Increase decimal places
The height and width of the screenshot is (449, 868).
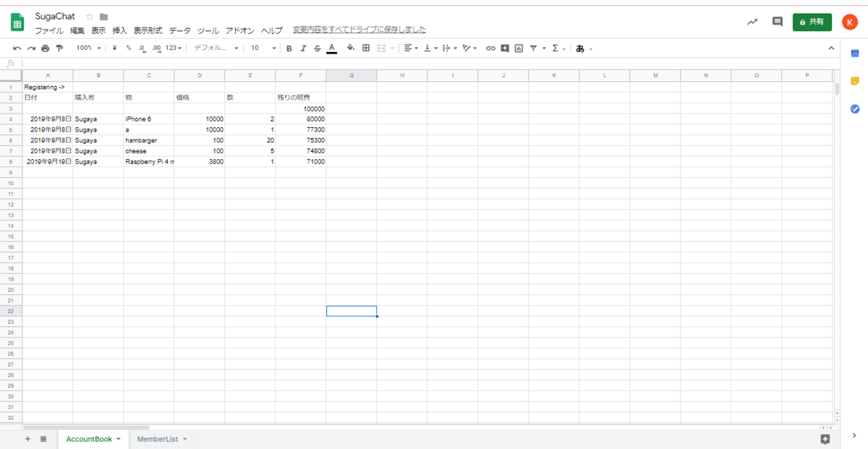pos(156,48)
